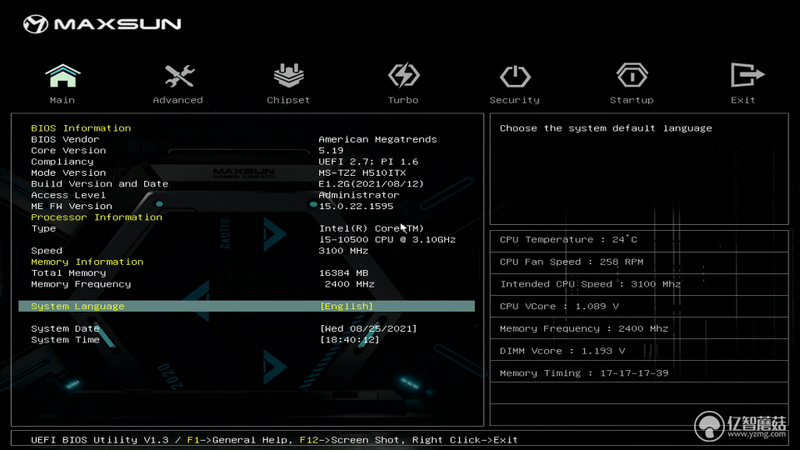Click the Total Memory label

click(x=68, y=273)
